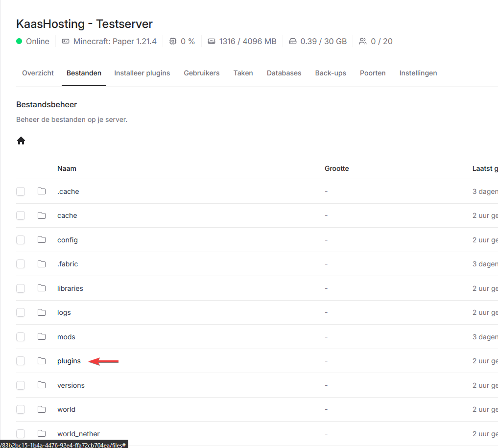Open the Instellingen tab
The image size is (498, 448).
tap(418, 73)
